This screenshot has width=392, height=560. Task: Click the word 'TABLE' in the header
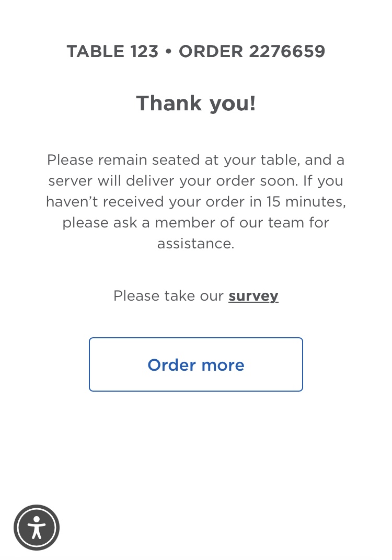coord(95,51)
